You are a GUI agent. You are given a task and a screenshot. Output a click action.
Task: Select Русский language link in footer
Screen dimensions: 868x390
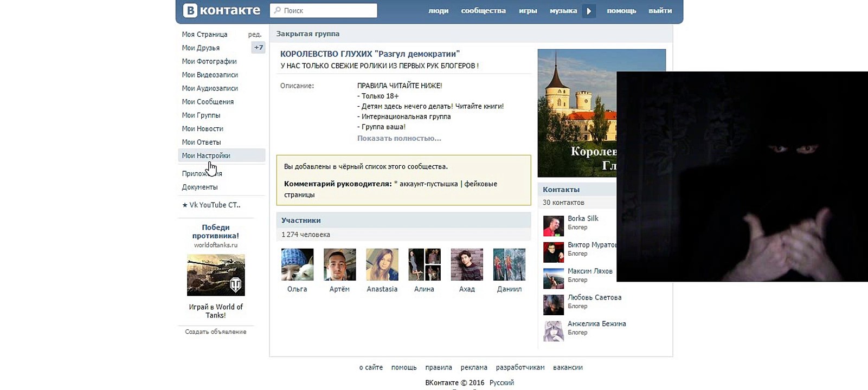point(501,382)
